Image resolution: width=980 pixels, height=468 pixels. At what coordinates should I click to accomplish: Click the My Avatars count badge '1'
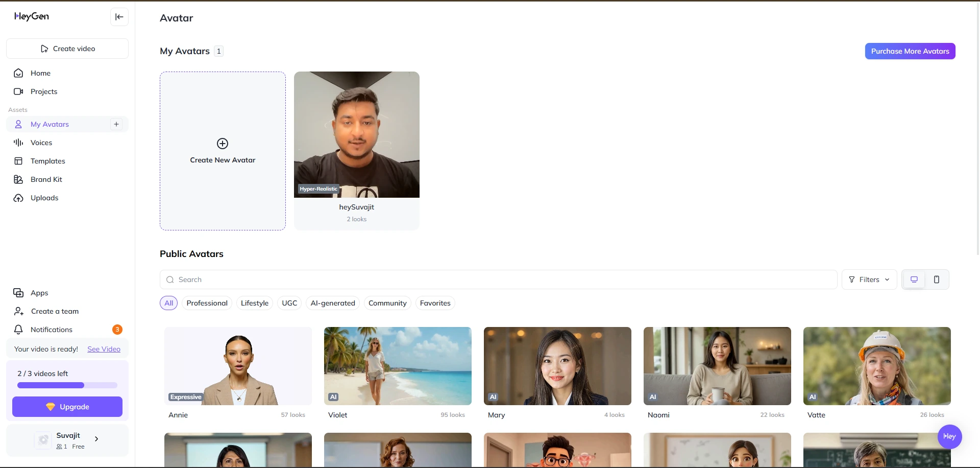[x=219, y=51]
